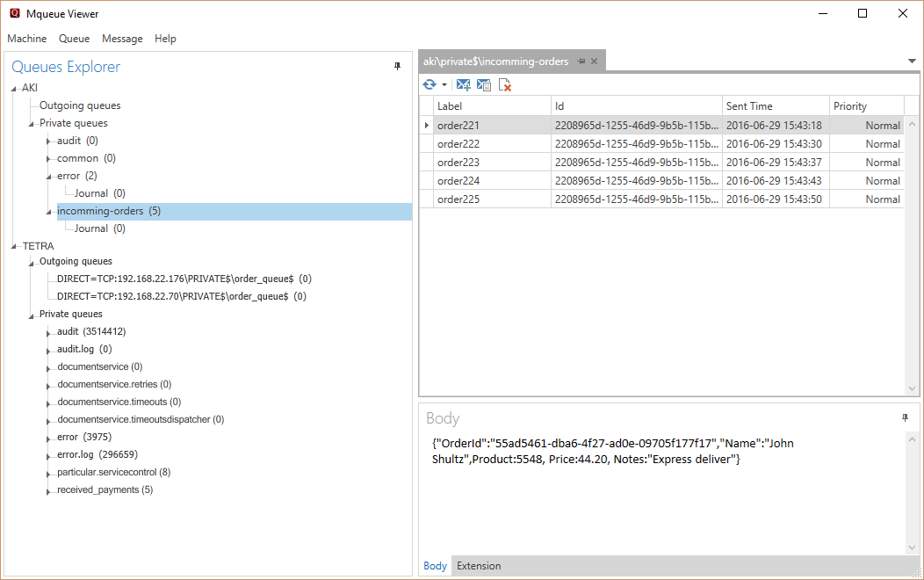Select the 192.168.22.70 order_queue$ outgoing queue
The image size is (924, 580).
pos(182,296)
